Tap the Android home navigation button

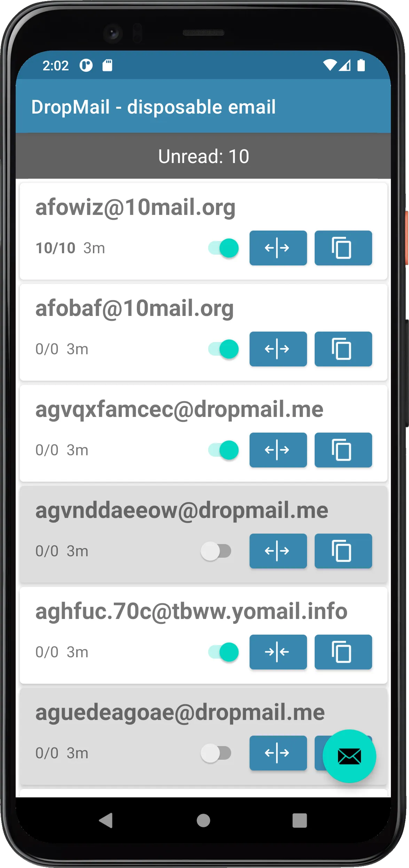pyautogui.click(x=203, y=820)
